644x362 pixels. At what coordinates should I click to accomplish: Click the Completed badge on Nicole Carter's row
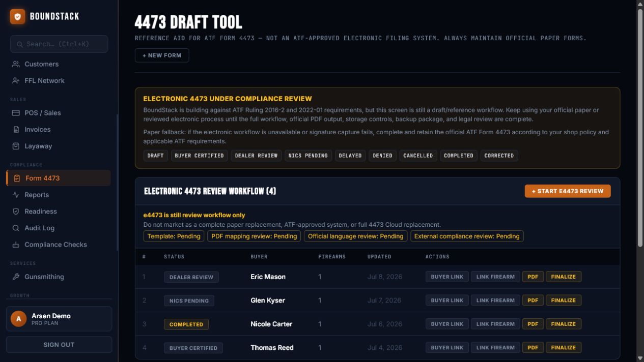tap(186, 324)
